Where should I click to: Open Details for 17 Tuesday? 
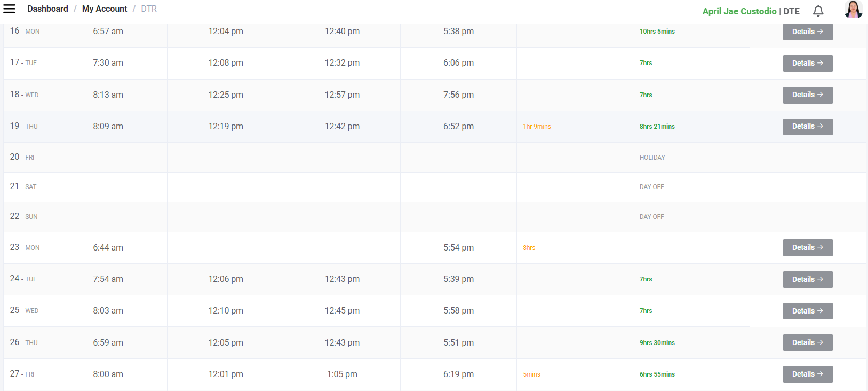coord(807,63)
